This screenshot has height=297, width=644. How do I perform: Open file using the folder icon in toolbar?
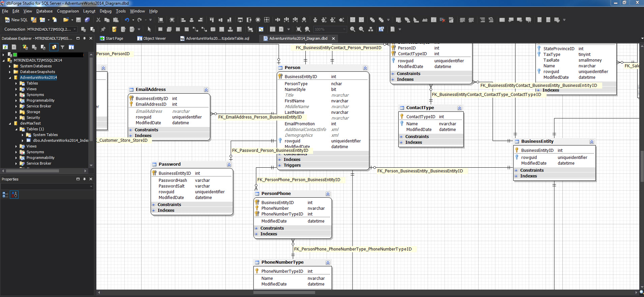click(x=66, y=20)
